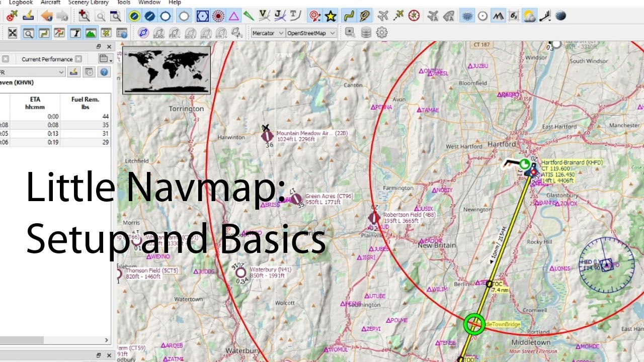Open the Scenery Library menu
Image resolution: width=644 pixels, height=362 pixels.
pyautogui.click(x=89, y=3)
